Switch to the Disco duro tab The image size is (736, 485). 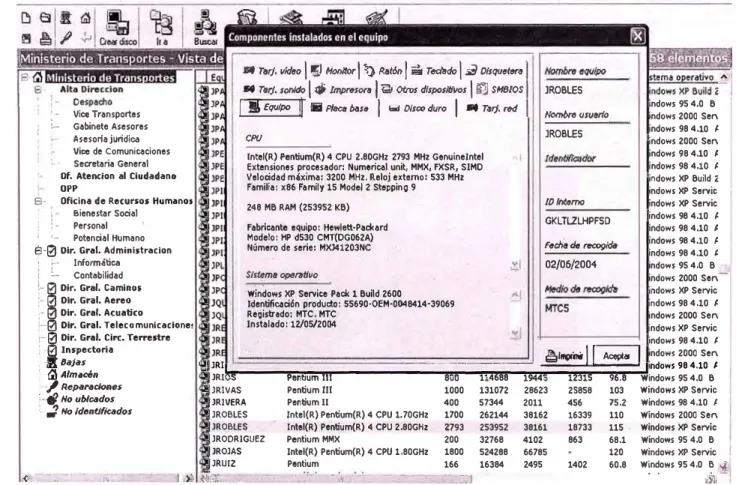tap(417, 108)
